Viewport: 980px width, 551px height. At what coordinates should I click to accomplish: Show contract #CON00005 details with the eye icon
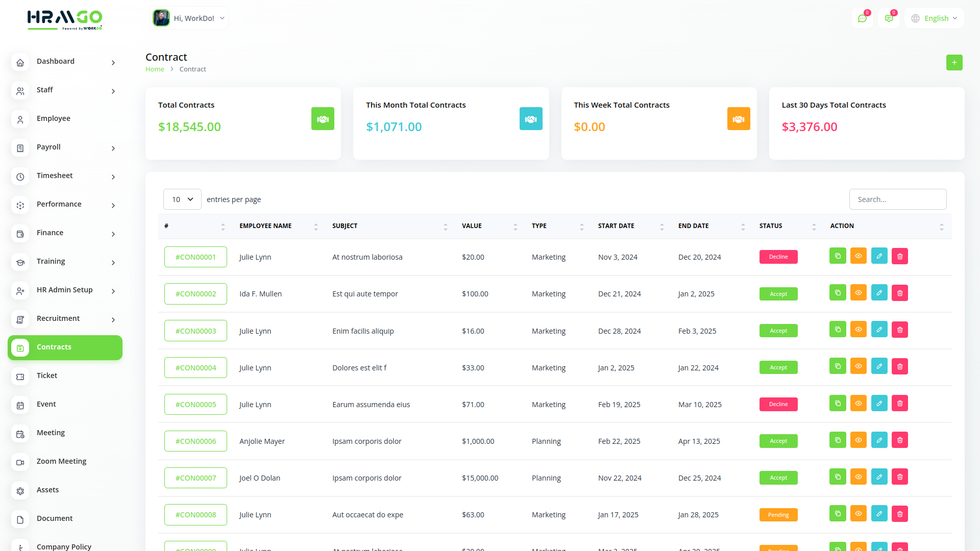pos(859,403)
